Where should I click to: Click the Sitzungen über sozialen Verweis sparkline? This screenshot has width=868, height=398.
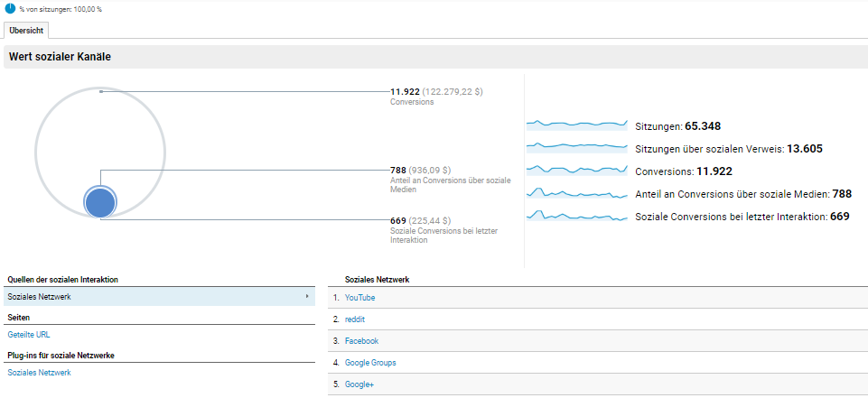click(576, 146)
